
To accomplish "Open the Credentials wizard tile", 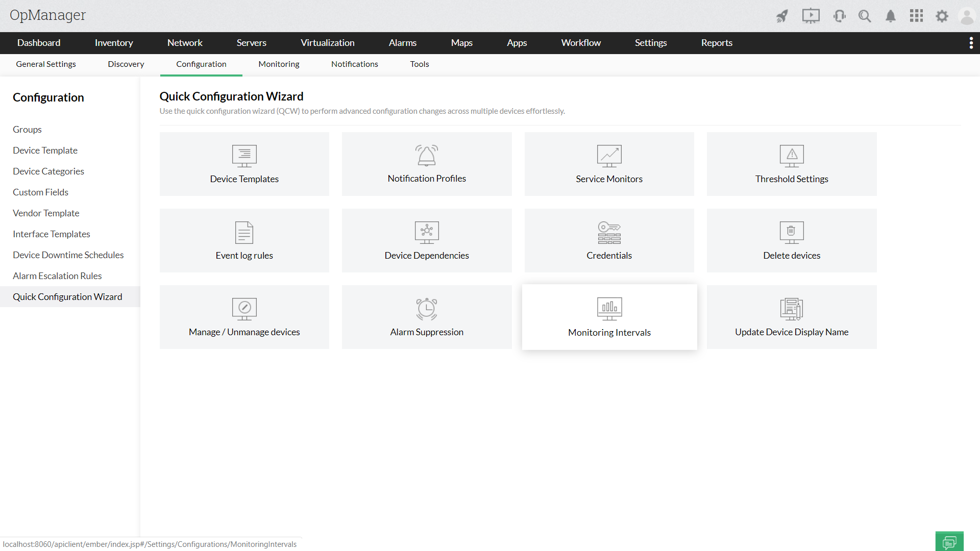I will pos(609,240).
